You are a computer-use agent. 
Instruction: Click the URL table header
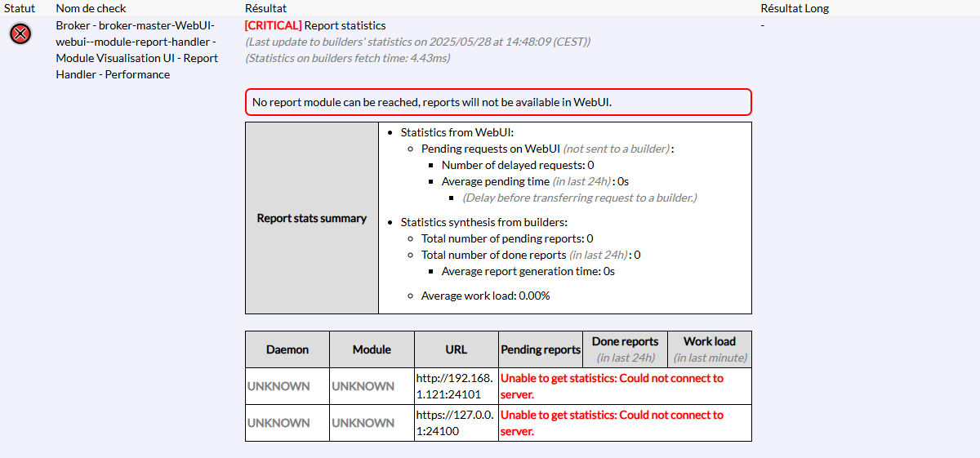(456, 349)
